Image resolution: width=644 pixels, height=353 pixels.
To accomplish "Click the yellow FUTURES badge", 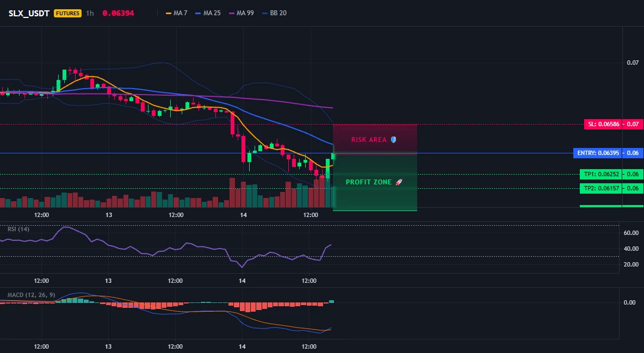I will click(x=68, y=13).
